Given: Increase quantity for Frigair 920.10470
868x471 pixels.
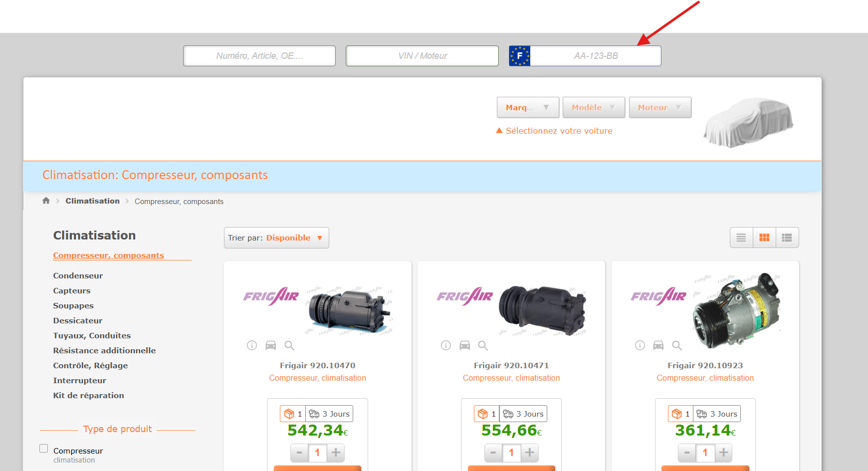Looking at the screenshot, I should point(336,453).
